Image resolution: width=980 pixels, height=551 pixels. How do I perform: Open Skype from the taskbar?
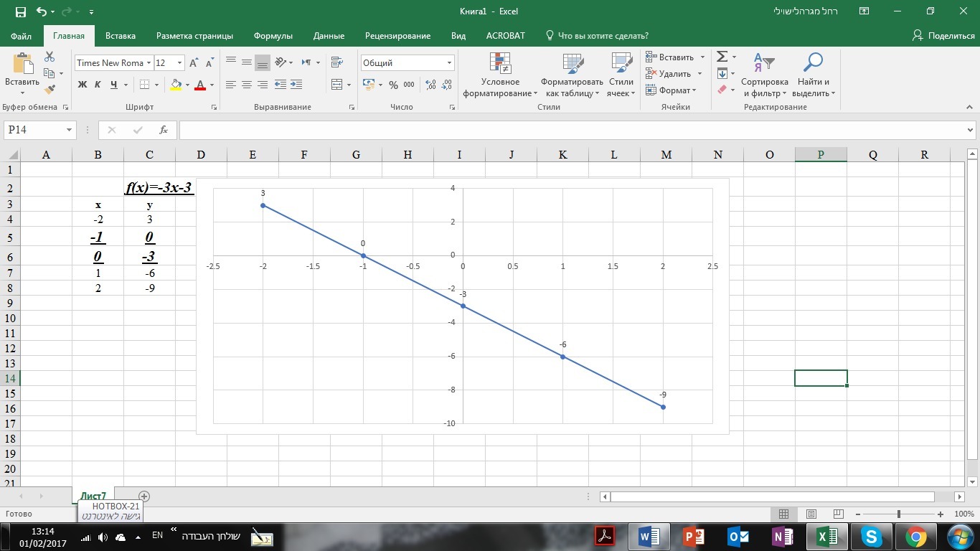[872, 537]
